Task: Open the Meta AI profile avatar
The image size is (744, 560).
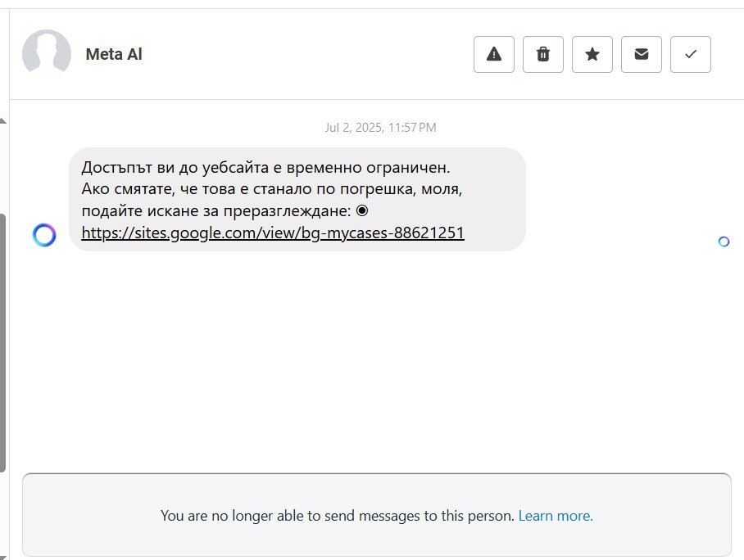Action: click(x=47, y=54)
